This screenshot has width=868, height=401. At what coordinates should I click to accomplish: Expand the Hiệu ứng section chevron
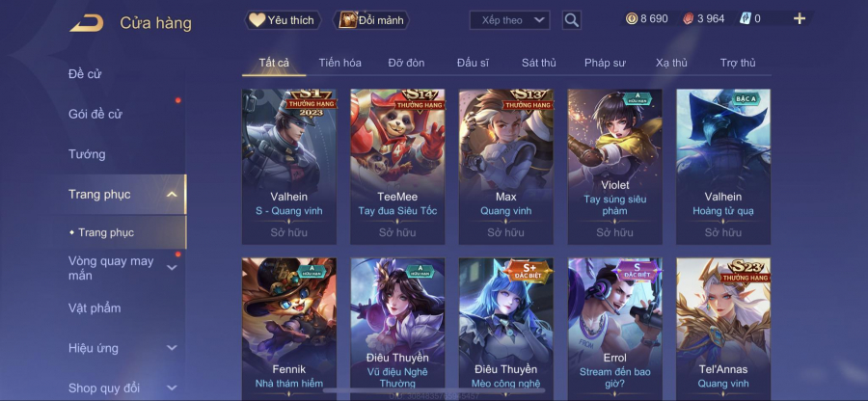tap(172, 348)
